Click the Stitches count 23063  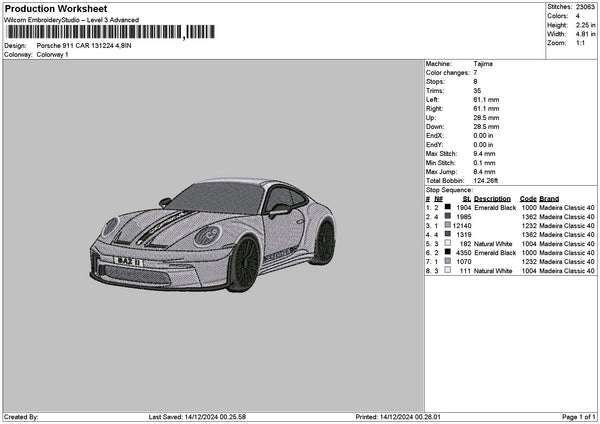click(584, 7)
